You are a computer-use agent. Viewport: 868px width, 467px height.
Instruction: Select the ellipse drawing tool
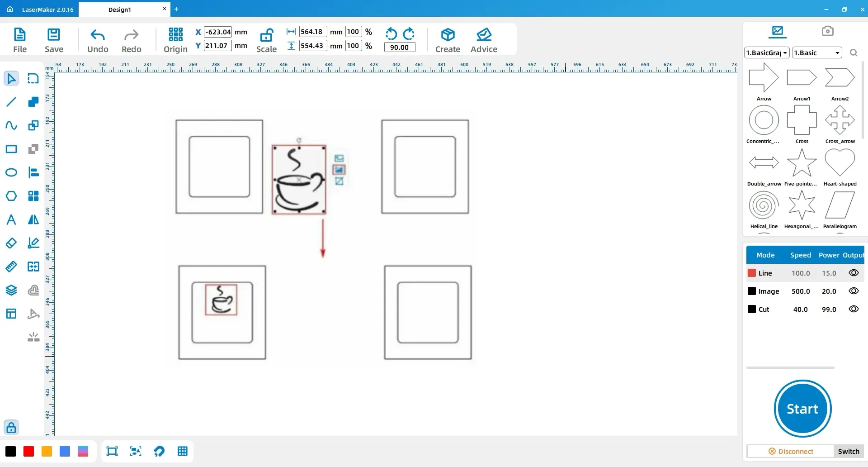[11, 172]
